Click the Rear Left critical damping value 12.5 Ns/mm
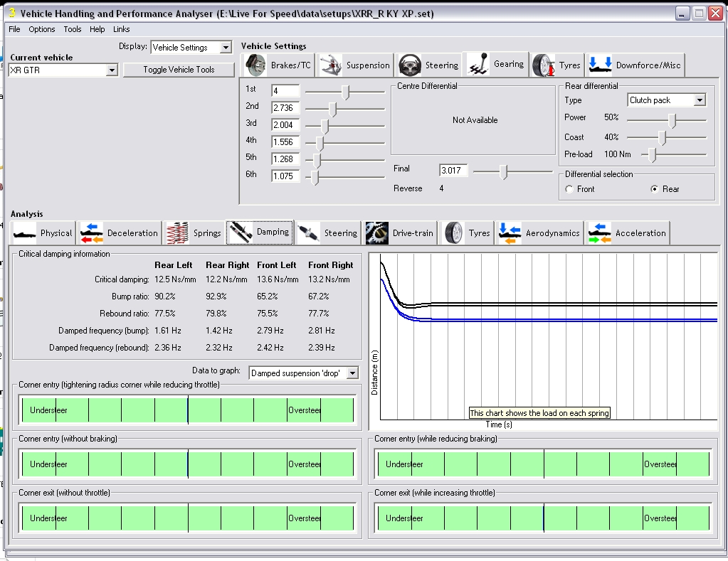This screenshot has width=728, height=561. pos(175,279)
